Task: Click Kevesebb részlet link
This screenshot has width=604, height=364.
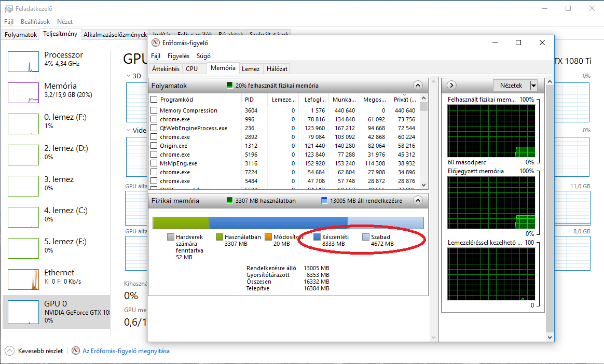Action: (40, 351)
